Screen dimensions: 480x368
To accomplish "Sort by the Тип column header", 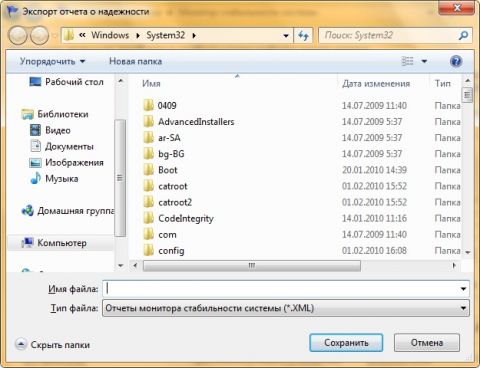I will (445, 83).
